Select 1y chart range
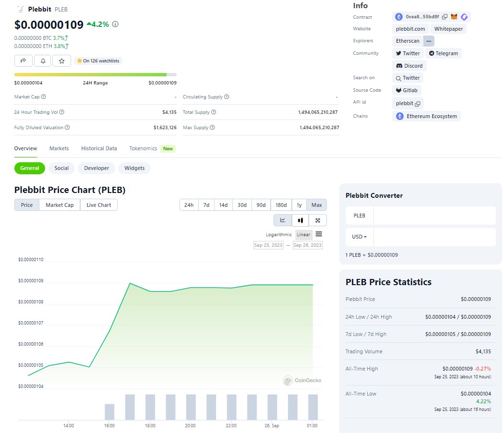 [299, 205]
